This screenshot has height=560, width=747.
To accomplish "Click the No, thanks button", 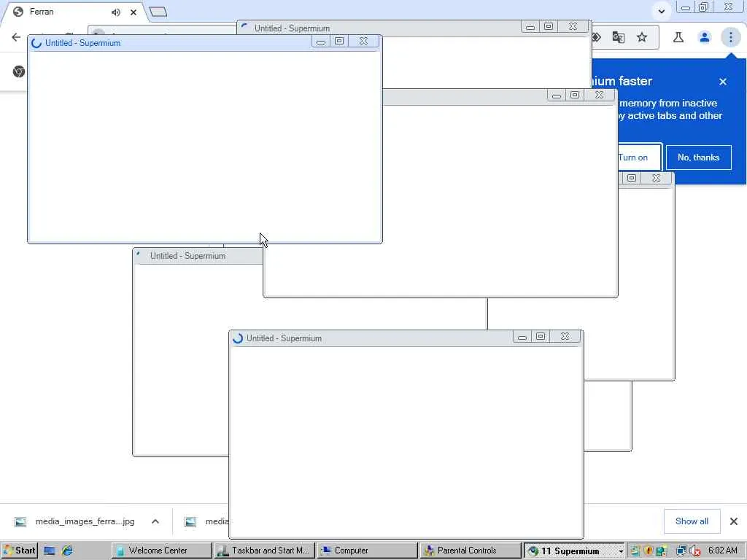I will (698, 157).
